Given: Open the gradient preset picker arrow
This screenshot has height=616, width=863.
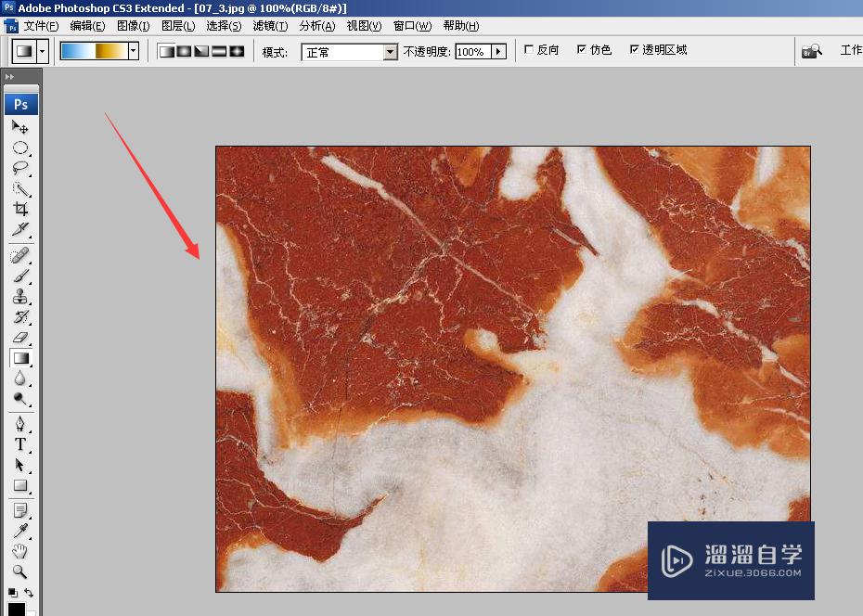Looking at the screenshot, I should coord(132,51).
